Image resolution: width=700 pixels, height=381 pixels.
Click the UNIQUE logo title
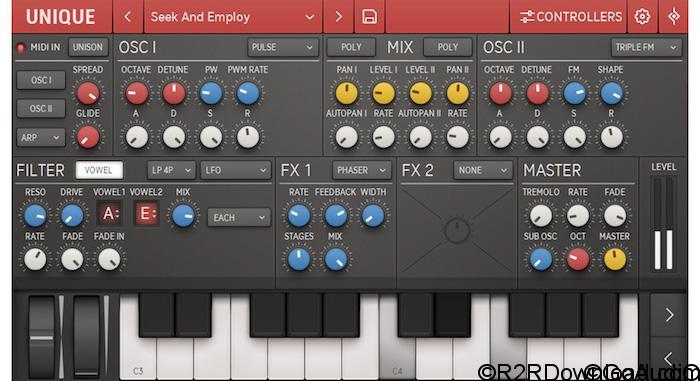point(61,17)
